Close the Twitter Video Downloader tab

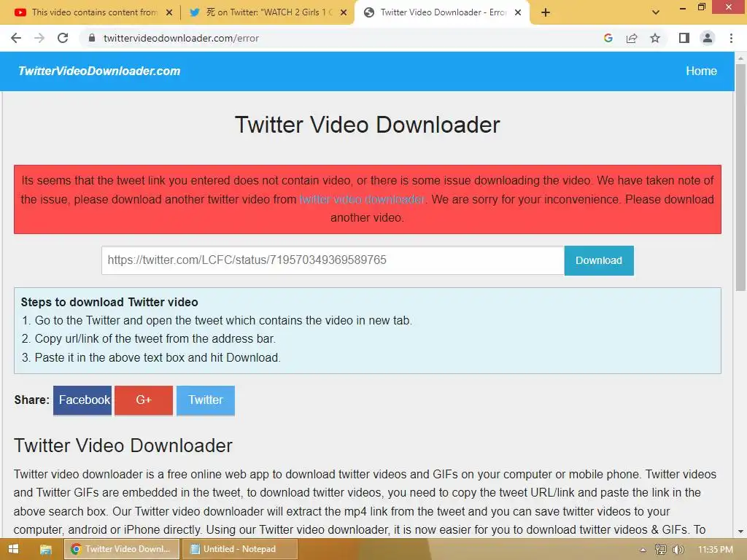click(518, 13)
